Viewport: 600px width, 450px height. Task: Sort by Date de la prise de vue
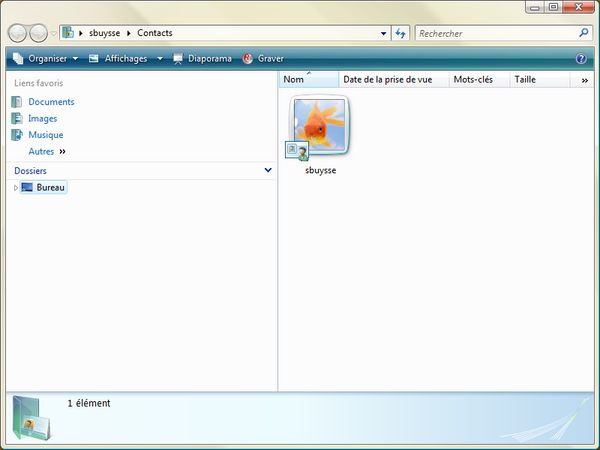pyautogui.click(x=392, y=79)
